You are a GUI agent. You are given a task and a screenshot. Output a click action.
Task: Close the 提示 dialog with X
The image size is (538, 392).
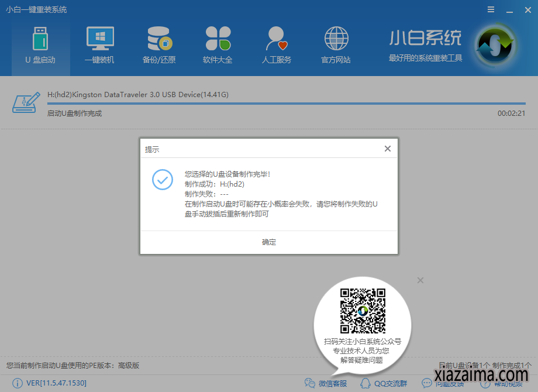pos(387,149)
